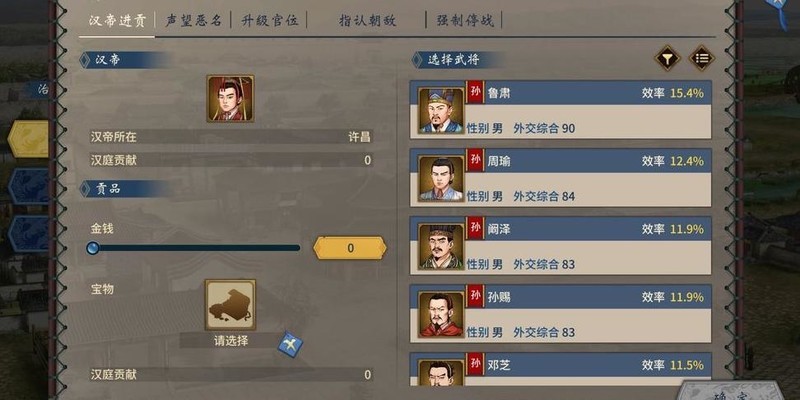Select general 邓芝 from the list

[561, 369]
